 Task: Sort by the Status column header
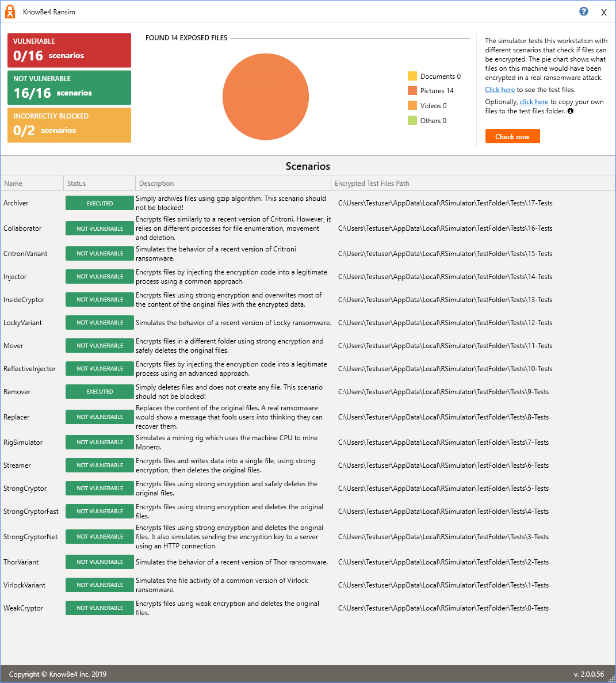pyautogui.click(x=100, y=184)
